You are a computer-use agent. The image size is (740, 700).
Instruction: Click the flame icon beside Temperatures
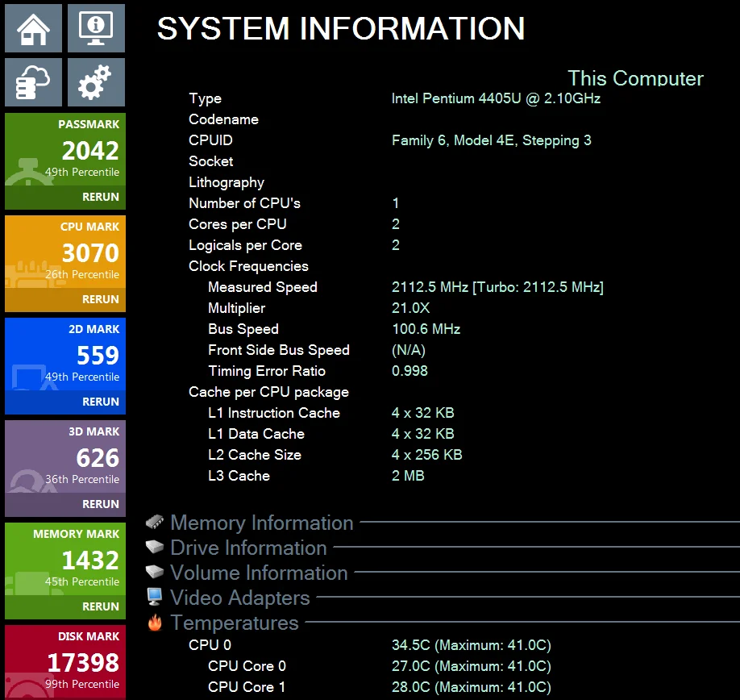(x=155, y=623)
